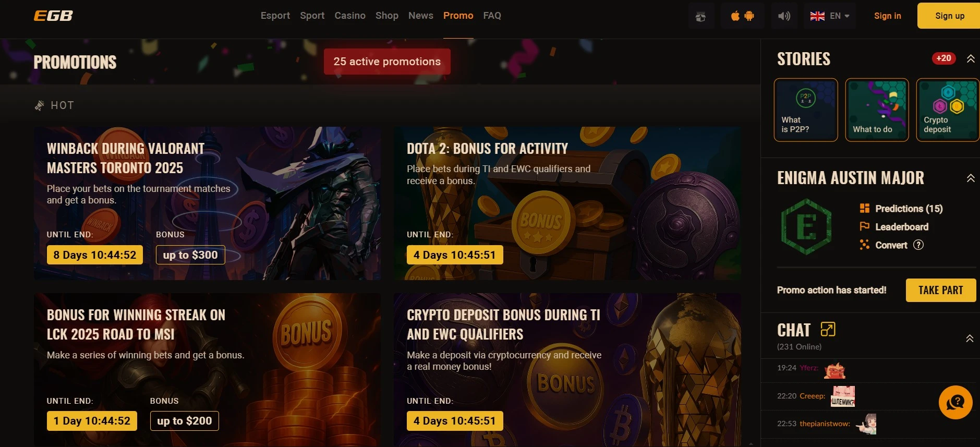
Task: Open the Casino menu item
Action: point(350,16)
